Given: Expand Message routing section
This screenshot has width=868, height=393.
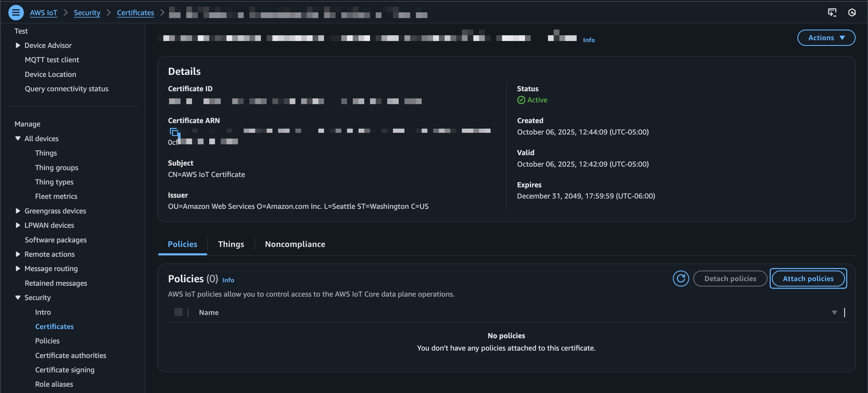Looking at the screenshot, I should coord(18,269).
